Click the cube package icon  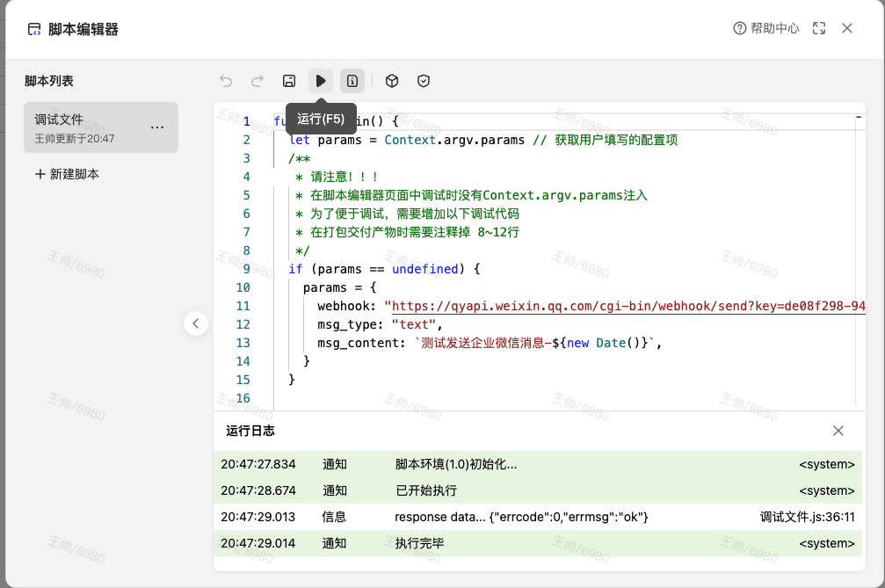392,81
